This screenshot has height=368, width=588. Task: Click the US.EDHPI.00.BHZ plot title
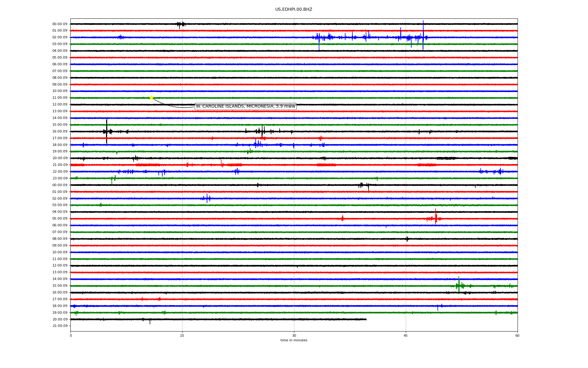tap(293, 10)
